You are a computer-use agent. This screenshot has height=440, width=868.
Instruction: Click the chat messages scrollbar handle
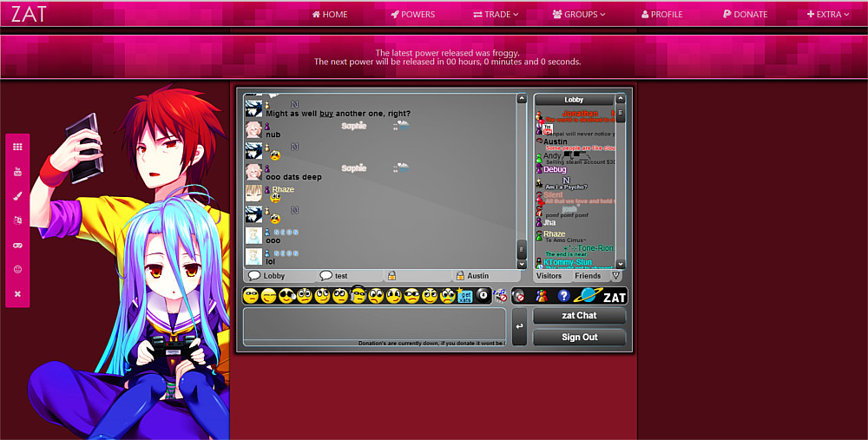click(x=521, y=249)
